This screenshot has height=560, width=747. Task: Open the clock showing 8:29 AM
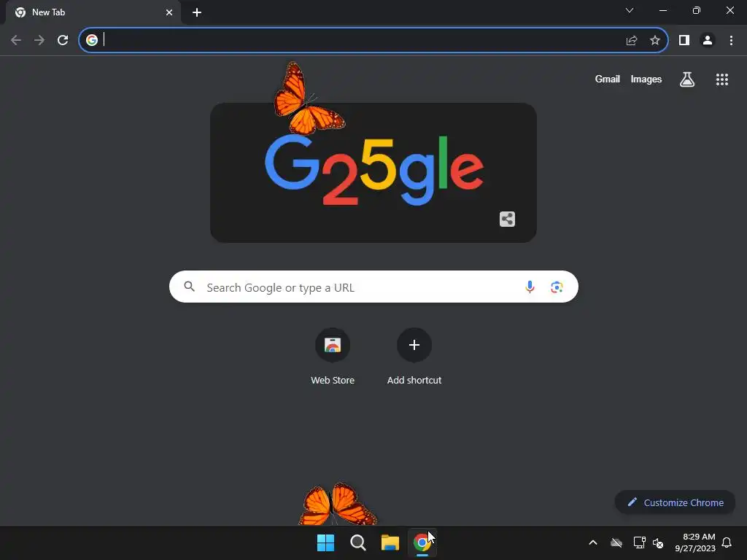click(x=695, y=542)
